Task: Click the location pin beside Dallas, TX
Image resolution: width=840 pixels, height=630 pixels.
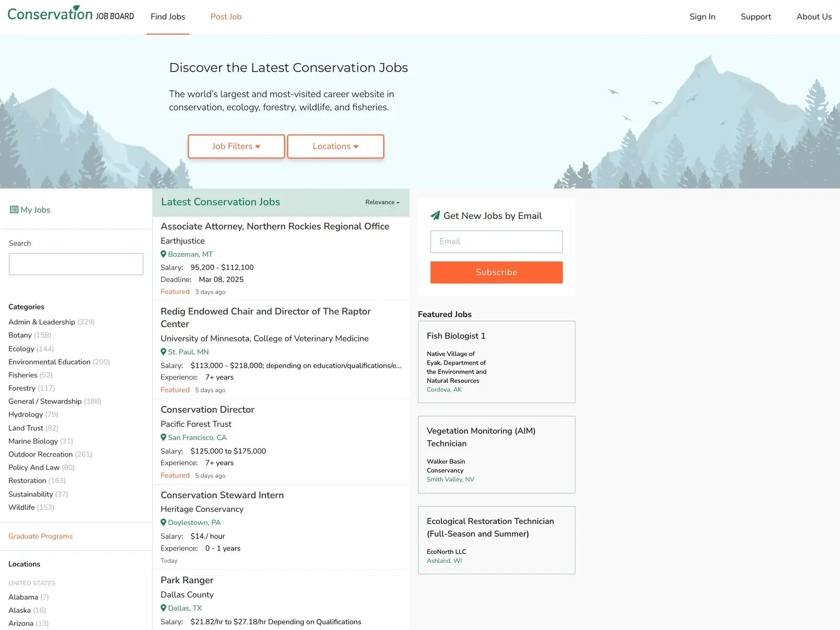Action: click(x=163, y=608)
